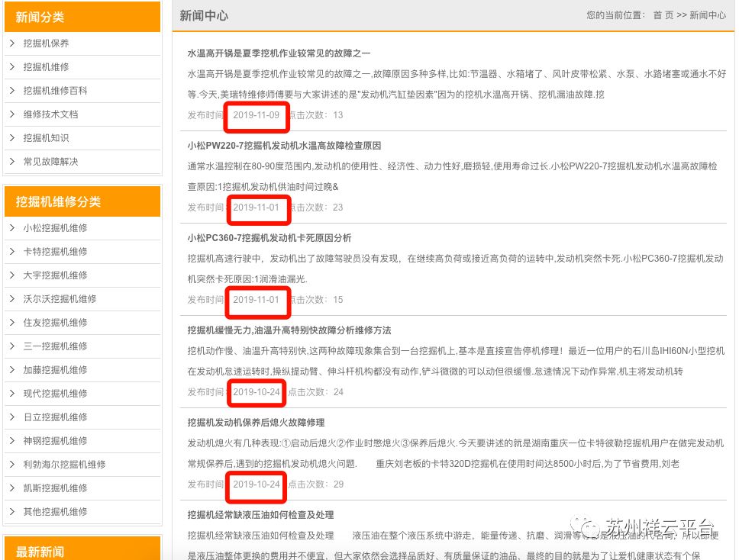The width and height of the screenshot is (739, 560).
Task: Go to 神钢挖掘机维修 page
Action: pyautogui.click(x=55, y=441)
